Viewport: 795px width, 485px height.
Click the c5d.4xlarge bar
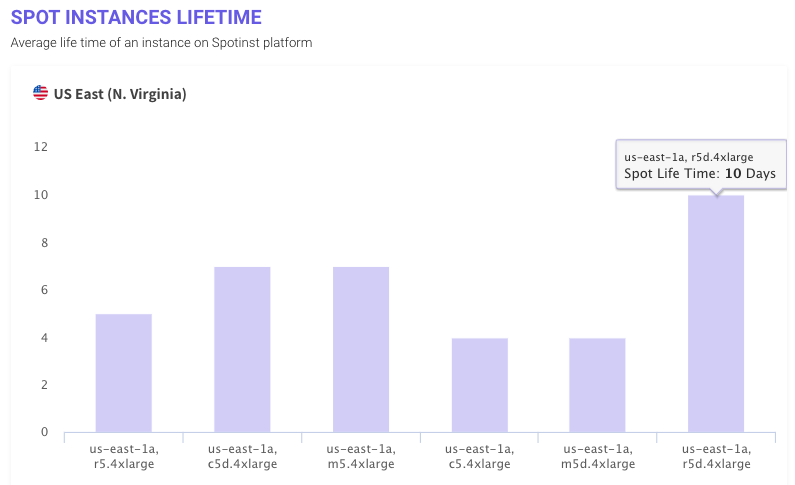coord(242,349)
